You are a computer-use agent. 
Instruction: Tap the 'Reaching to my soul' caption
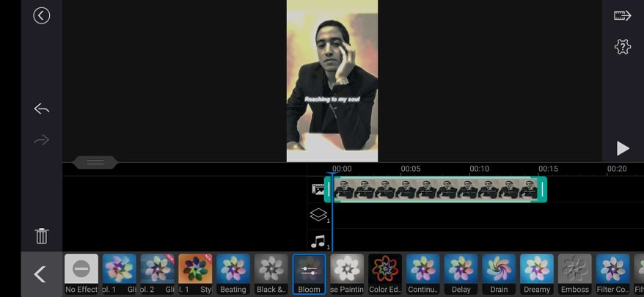(x=332, y=99)
